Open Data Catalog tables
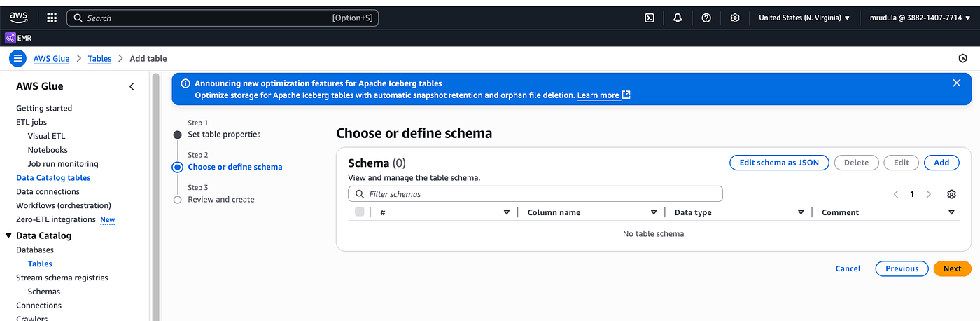 53,178
